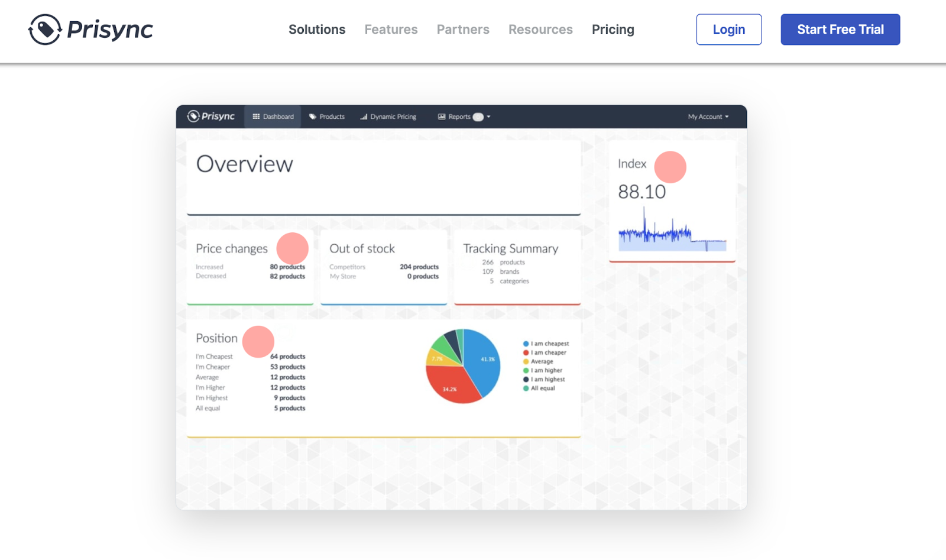
Task: Click the hotspot dot next to Price changes
Action: tap(292, 248)
